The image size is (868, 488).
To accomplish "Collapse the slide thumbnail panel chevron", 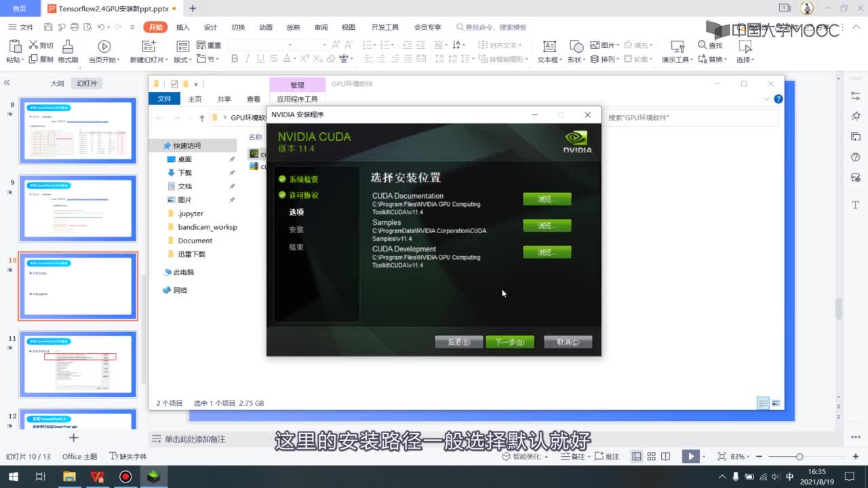I will tap(7, 83).
